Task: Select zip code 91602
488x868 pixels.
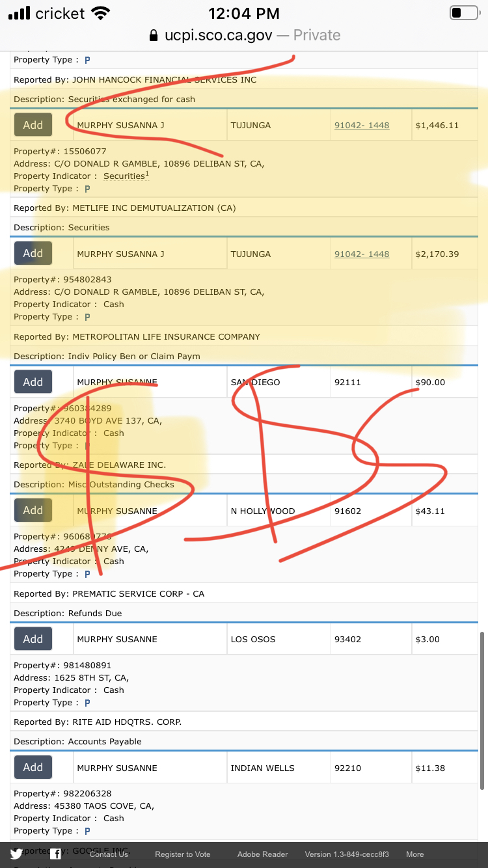Action: [x=347, y=511]
